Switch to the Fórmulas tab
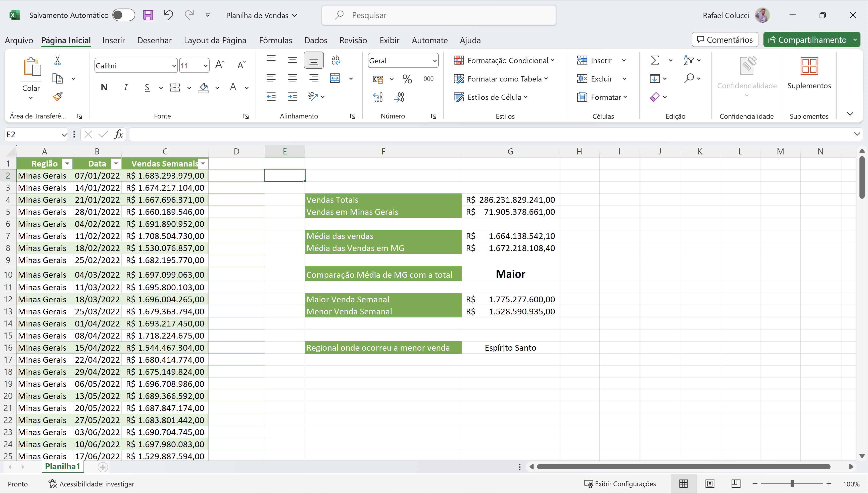This screenshot has width=868, height=494. pyautogui.click(x=275, y=40)
